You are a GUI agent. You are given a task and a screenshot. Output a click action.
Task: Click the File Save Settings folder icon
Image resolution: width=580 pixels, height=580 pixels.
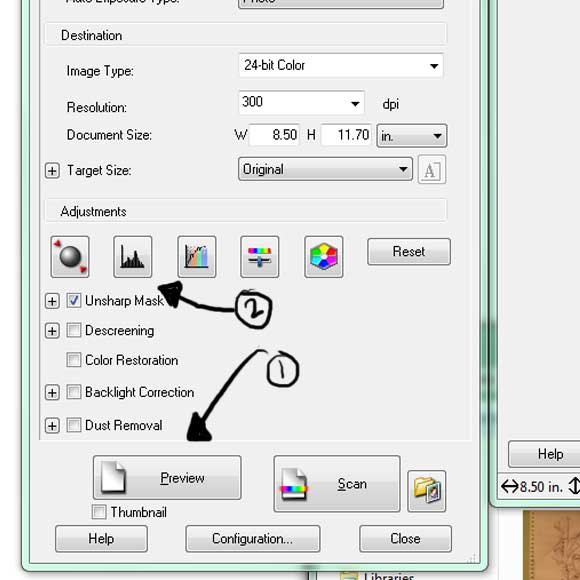click(x=427, y=491)
